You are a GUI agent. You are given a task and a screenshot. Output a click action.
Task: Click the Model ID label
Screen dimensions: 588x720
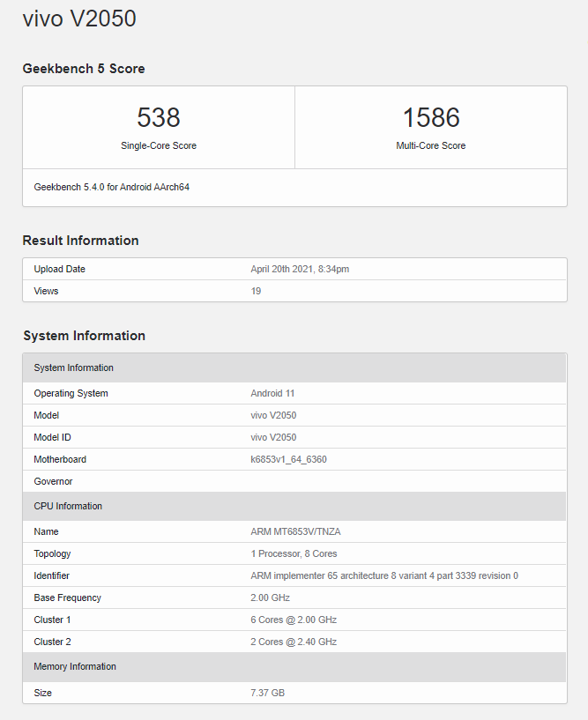coord(52,438)
